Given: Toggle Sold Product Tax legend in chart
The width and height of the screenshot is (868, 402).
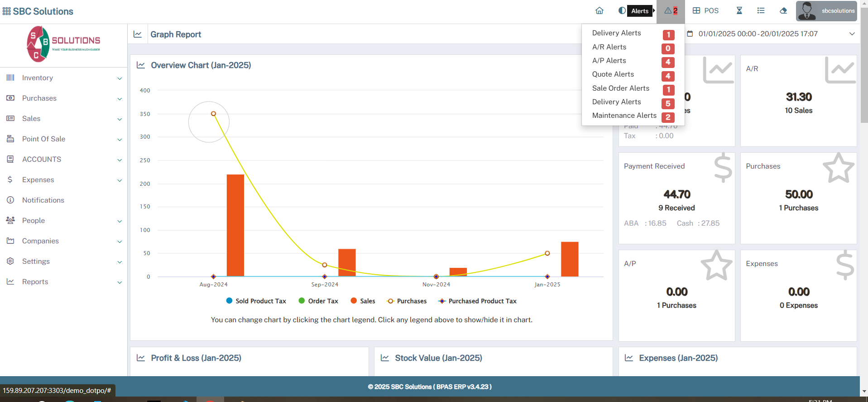Looking at the screenshot, I should point(256,301).
